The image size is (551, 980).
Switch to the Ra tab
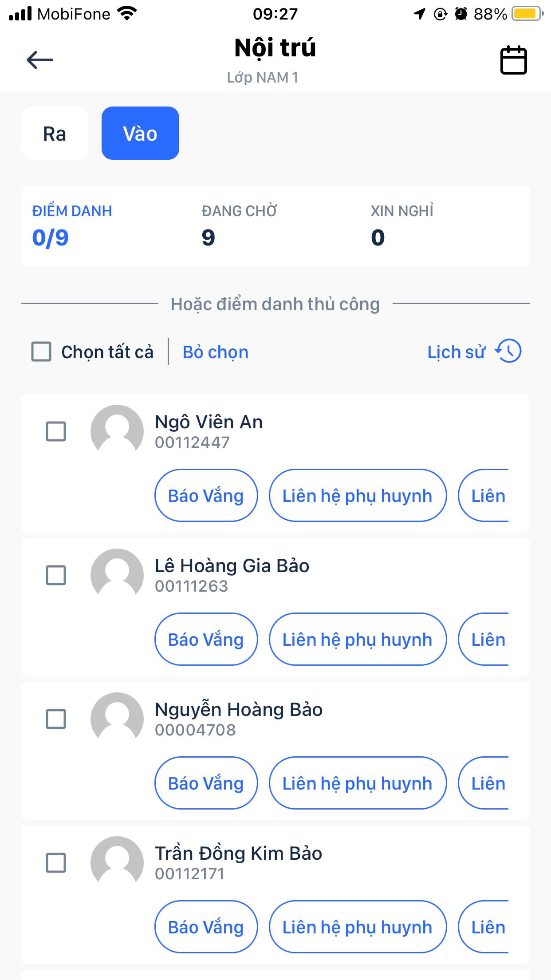55,133
